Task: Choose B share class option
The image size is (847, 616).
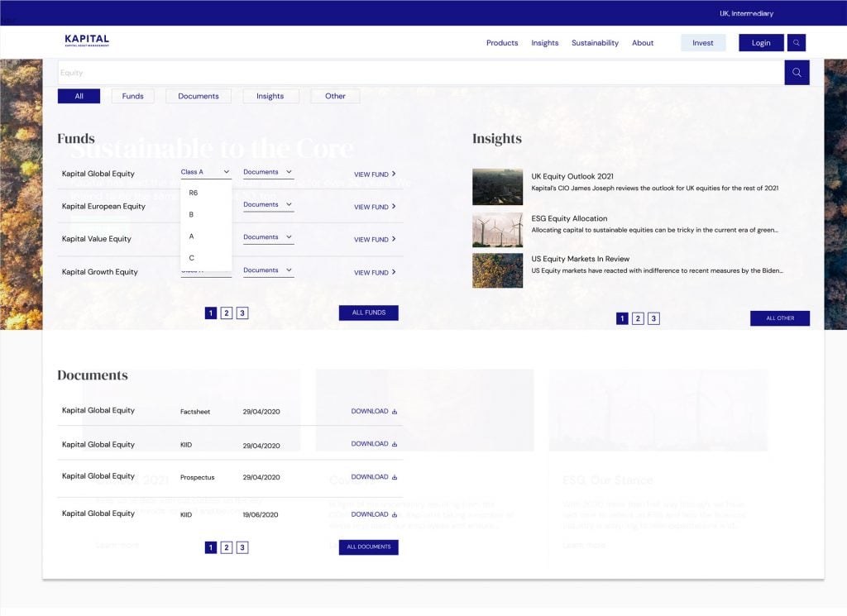Action: coord(191,214)
